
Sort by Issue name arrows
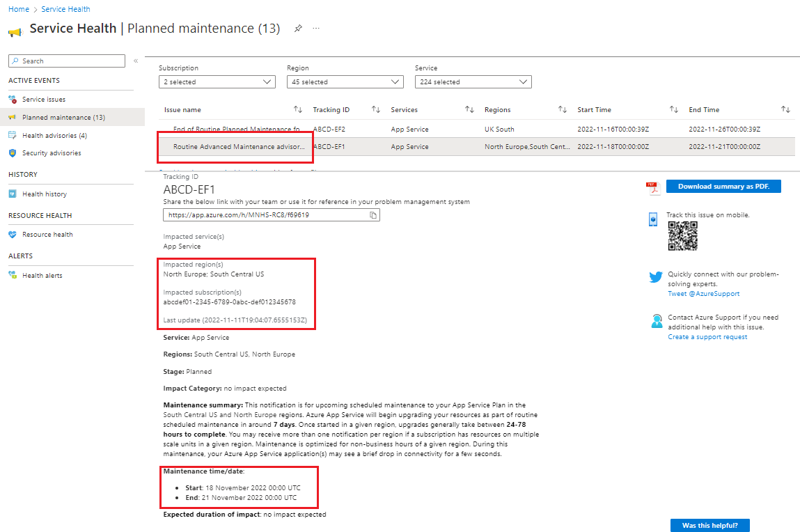[298, 109]
